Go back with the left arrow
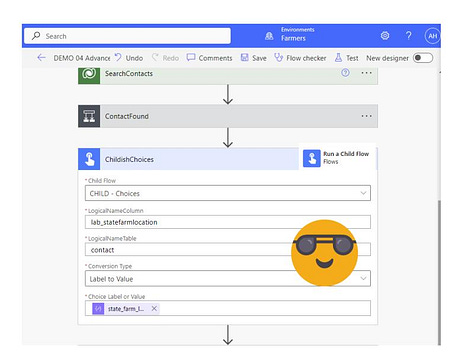The image size is (474, 361). point(41,58)
